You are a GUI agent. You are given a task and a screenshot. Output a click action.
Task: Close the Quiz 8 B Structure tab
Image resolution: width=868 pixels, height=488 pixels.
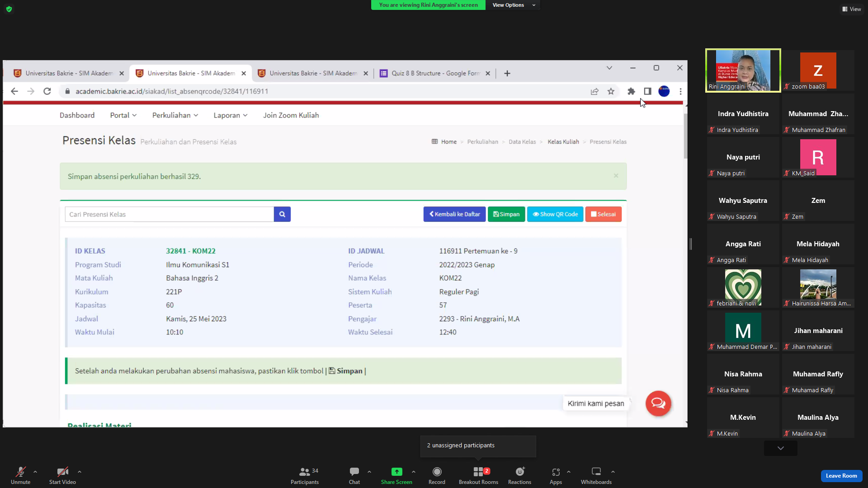tap(488, 73)
